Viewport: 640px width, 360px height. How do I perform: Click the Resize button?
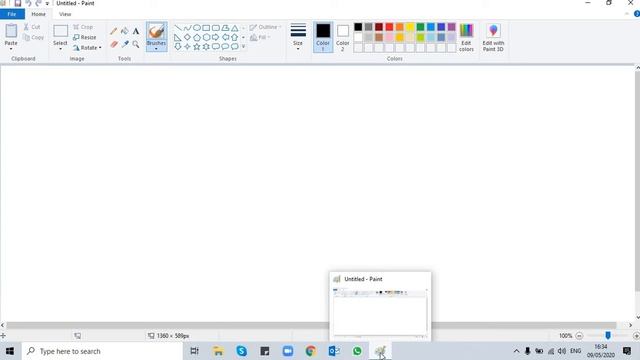85,37
